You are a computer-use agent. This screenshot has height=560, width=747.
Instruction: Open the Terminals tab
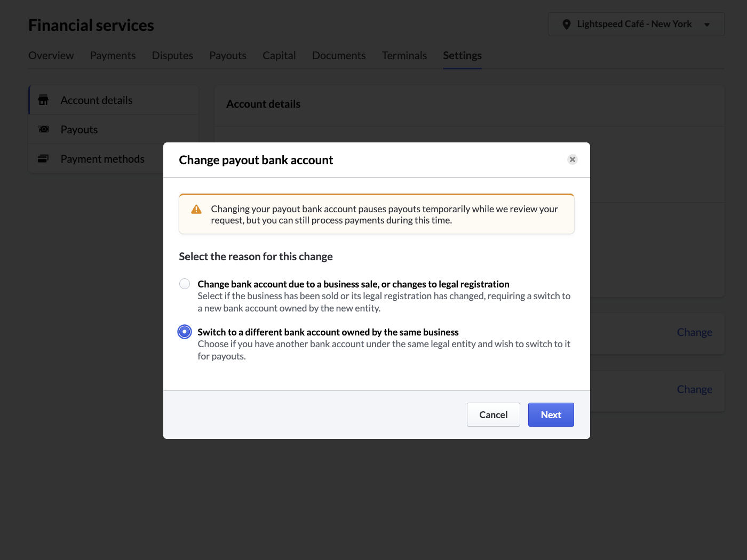click(x=404, y=55)
